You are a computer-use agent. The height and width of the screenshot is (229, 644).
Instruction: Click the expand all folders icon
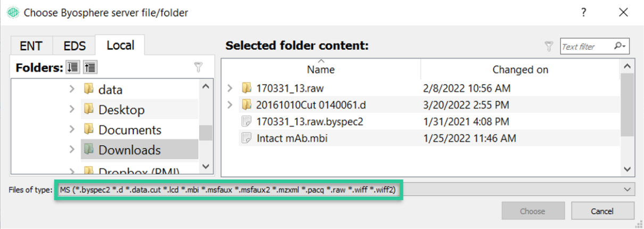click(72, 68)
